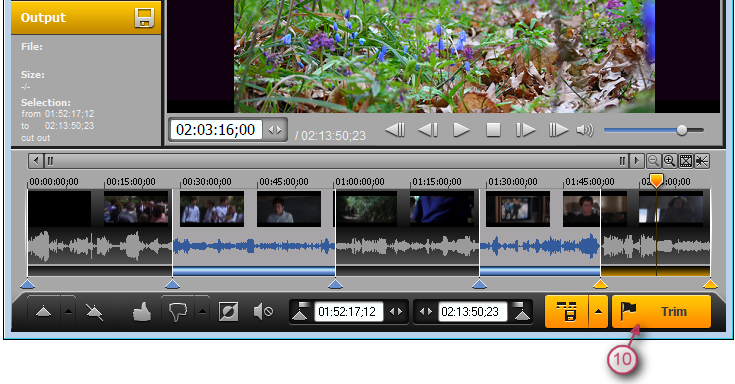Click the orange batch queue icon
The width and height of the screenshot is (735, 384).
pyautogui.click(x=567, y=311)
